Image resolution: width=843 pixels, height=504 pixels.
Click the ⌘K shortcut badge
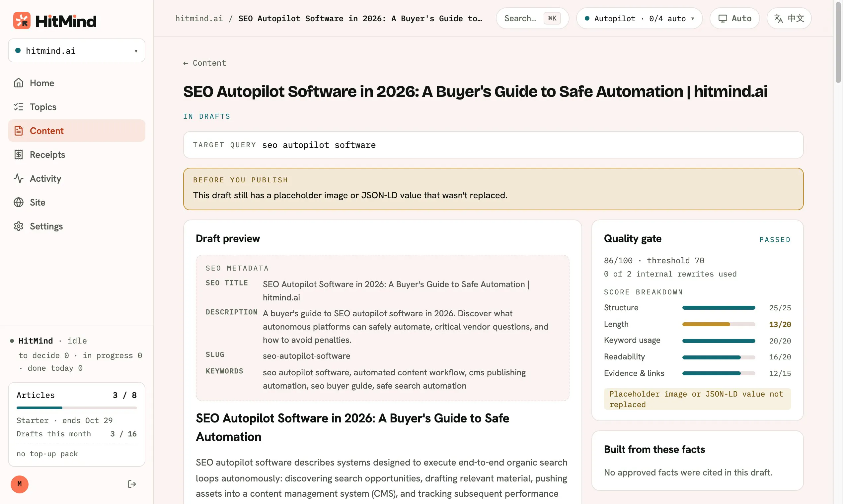552,18
